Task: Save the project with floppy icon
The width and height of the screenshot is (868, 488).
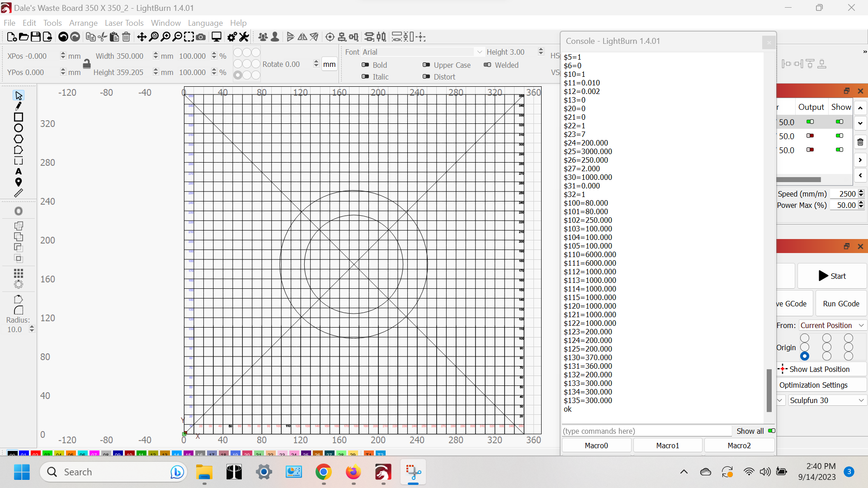Action: tap(35, 37)
